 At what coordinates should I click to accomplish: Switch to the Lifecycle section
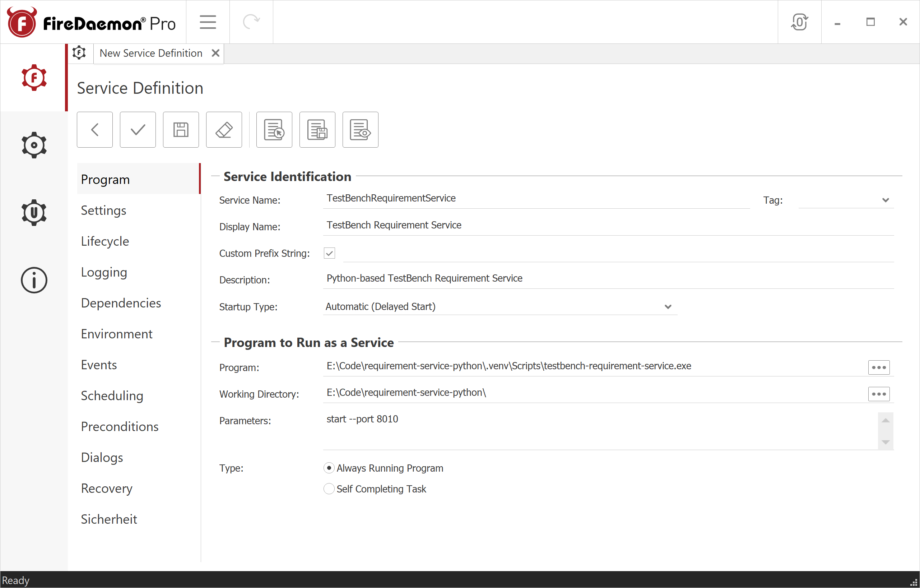105,241
